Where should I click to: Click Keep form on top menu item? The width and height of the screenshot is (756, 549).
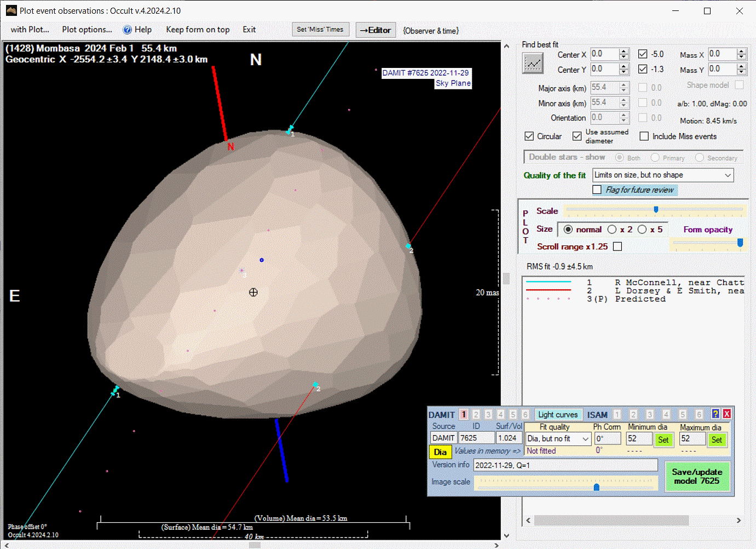(x=198, y=30)
